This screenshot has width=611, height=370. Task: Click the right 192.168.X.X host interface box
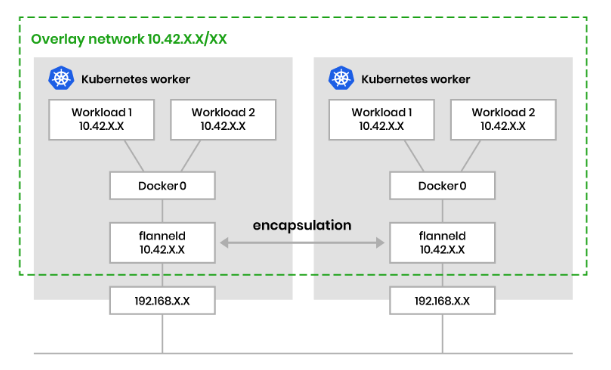(x=442, y=301)
